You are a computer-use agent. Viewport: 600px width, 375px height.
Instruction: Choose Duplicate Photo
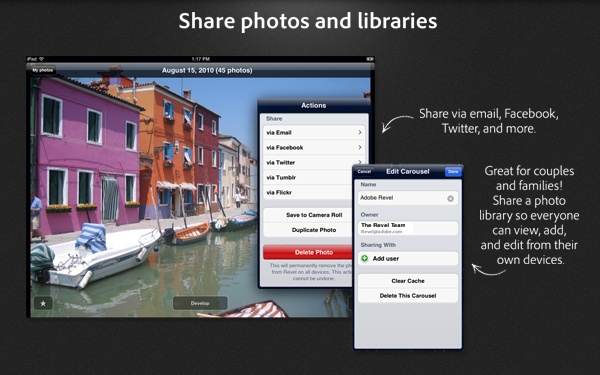308,230
